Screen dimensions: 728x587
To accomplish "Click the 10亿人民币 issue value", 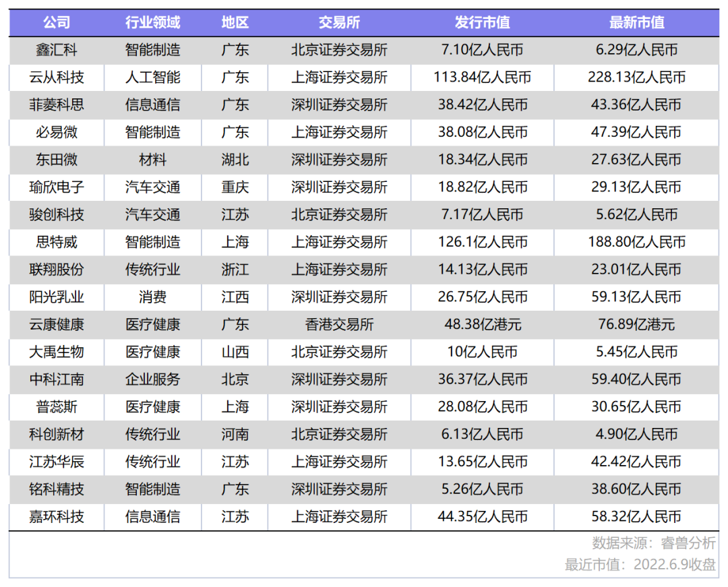I will tap(483, 352).
